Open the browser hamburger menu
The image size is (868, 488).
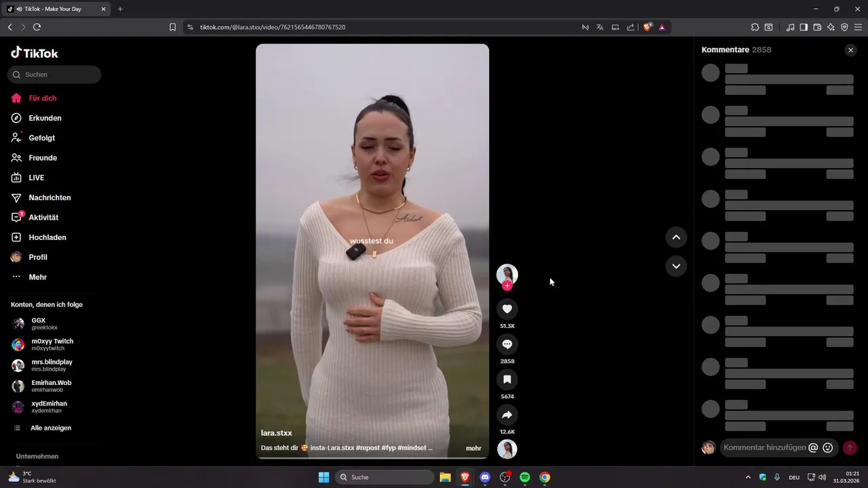(858, 27)
